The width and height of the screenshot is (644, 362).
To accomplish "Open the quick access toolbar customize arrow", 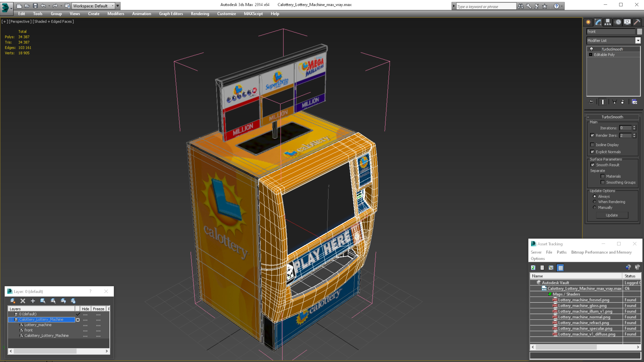I will [118, 6].
